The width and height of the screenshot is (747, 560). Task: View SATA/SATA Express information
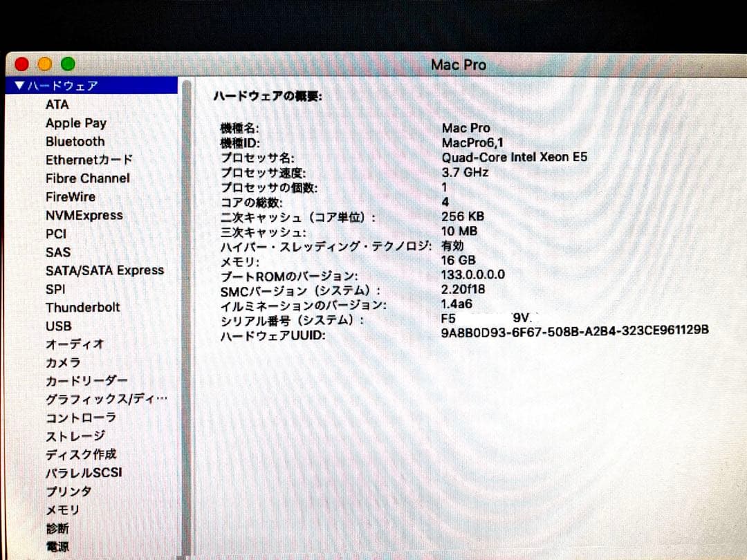click(105, 270)
